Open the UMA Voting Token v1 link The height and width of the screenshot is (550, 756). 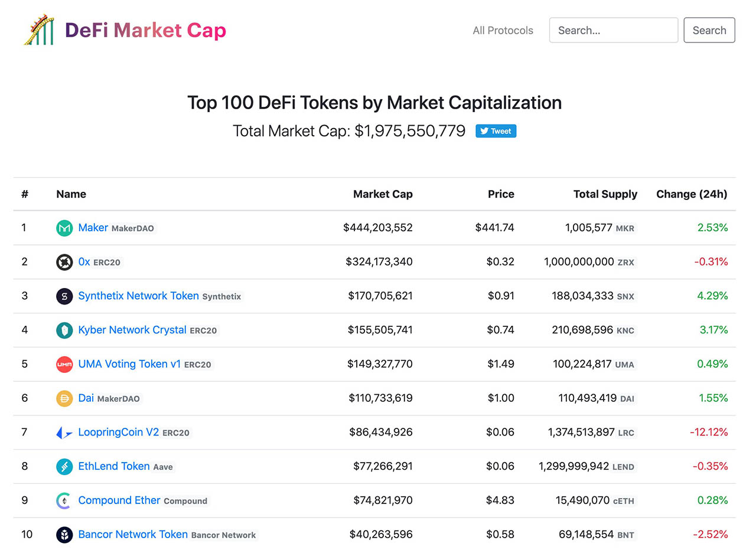pyautogui.click(x=129, y=364)
